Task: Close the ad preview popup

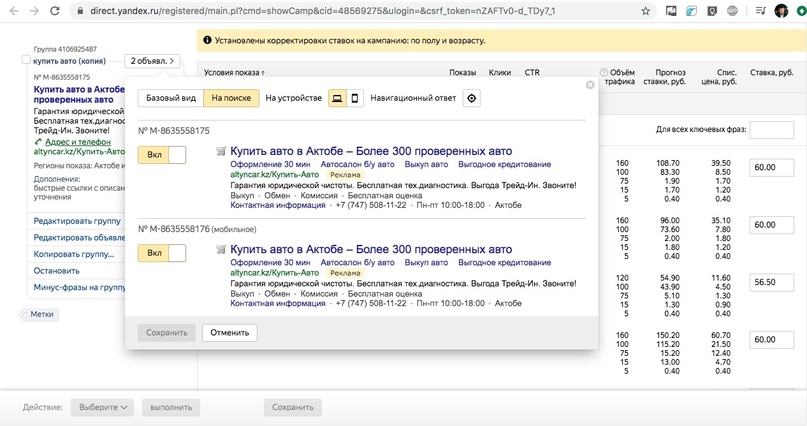Action: [x=590, y=85]
